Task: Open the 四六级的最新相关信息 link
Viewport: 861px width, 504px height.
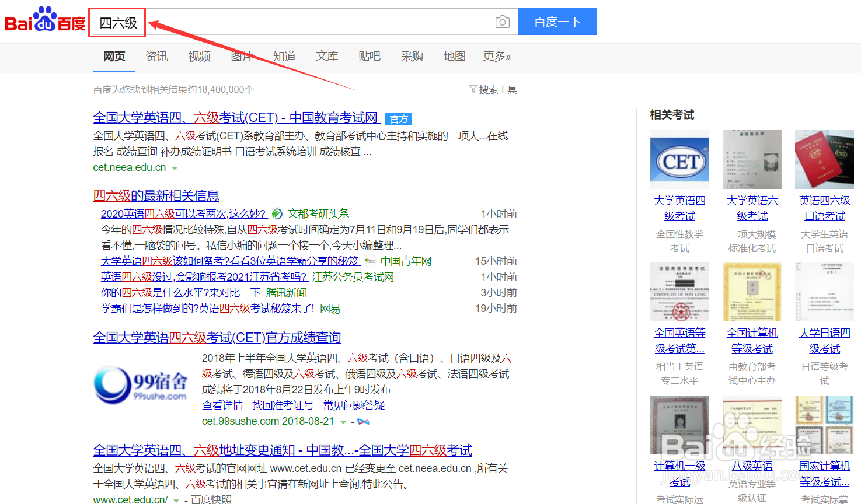Action: pos(156,196)
